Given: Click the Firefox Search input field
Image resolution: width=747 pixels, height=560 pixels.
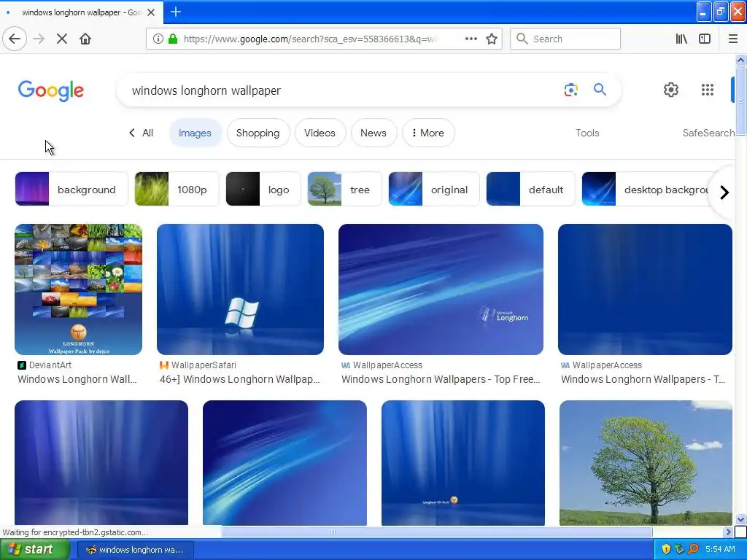Looking at the screenshot, I should 565,39.
